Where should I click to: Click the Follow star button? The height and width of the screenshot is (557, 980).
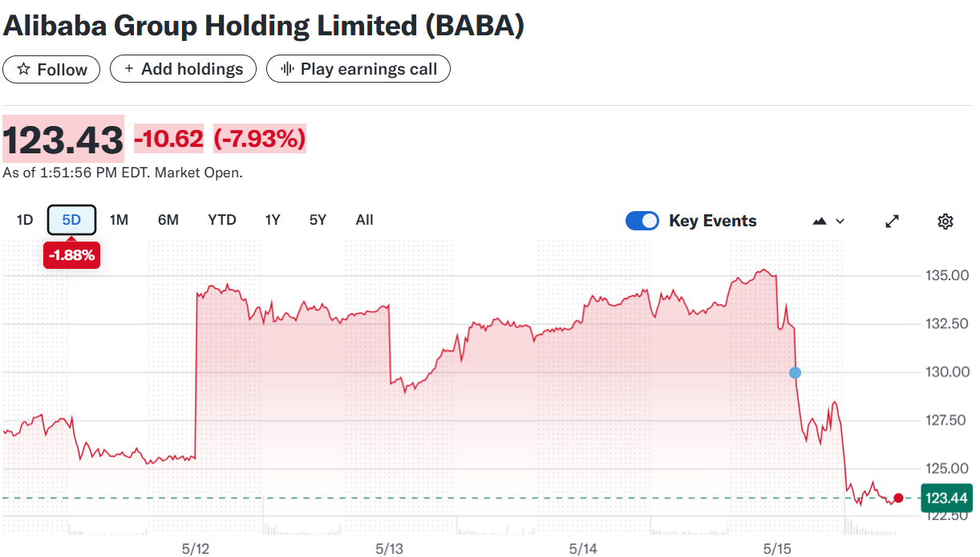point(51,70)
